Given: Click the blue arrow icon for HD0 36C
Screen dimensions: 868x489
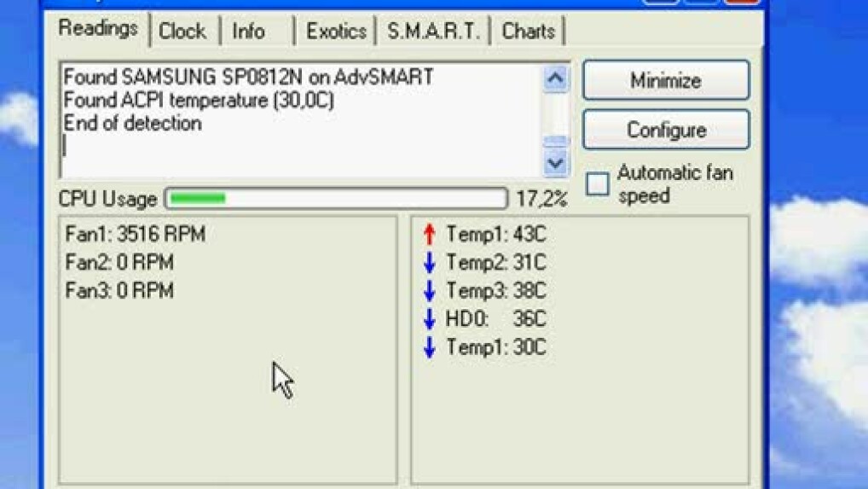Looking at the screenshot, I should tap(429, 319).
